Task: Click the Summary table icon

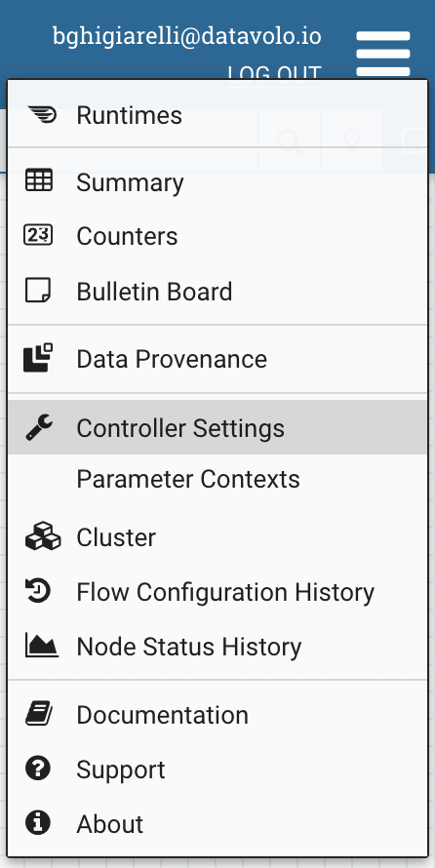Action: 39,180
